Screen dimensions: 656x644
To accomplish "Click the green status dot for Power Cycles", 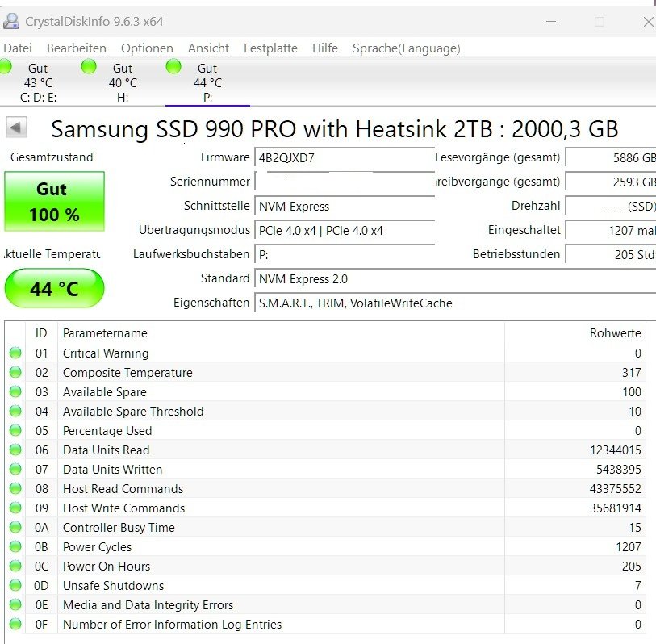I will pos(15,546).
